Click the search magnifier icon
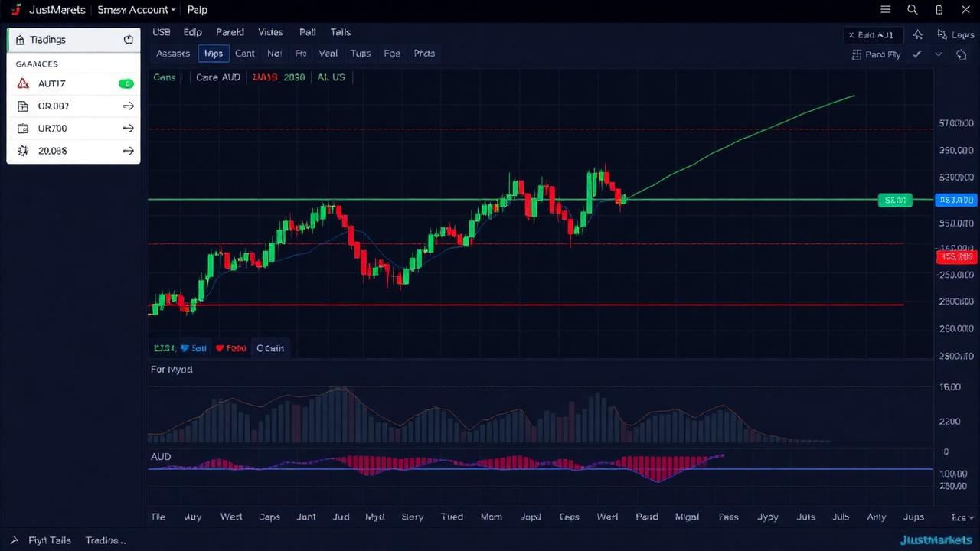 pyautogui.click(x=913, y=10)
